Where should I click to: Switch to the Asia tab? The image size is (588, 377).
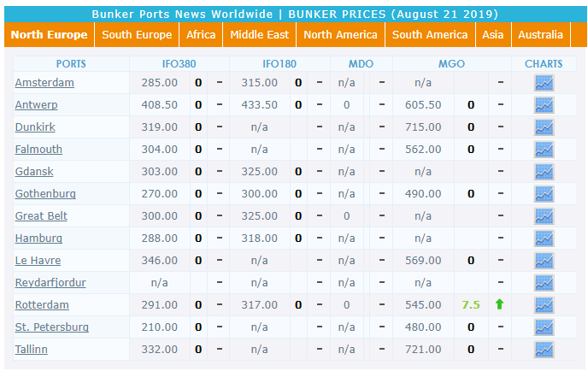(493, 34)
